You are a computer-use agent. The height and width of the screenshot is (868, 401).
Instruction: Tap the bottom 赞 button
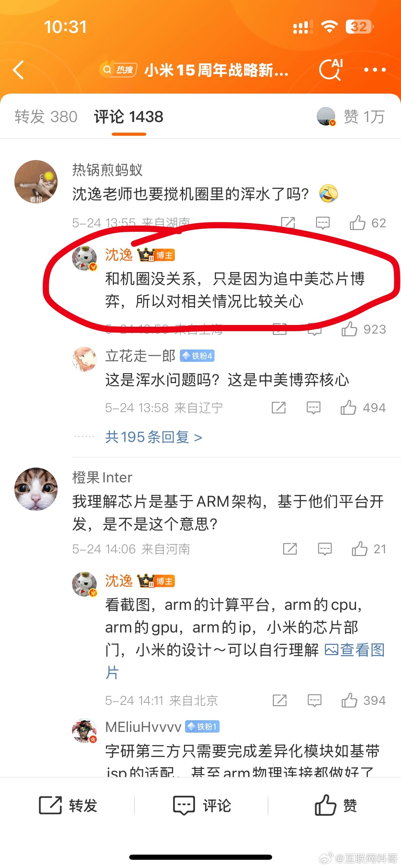click(336, 805)
